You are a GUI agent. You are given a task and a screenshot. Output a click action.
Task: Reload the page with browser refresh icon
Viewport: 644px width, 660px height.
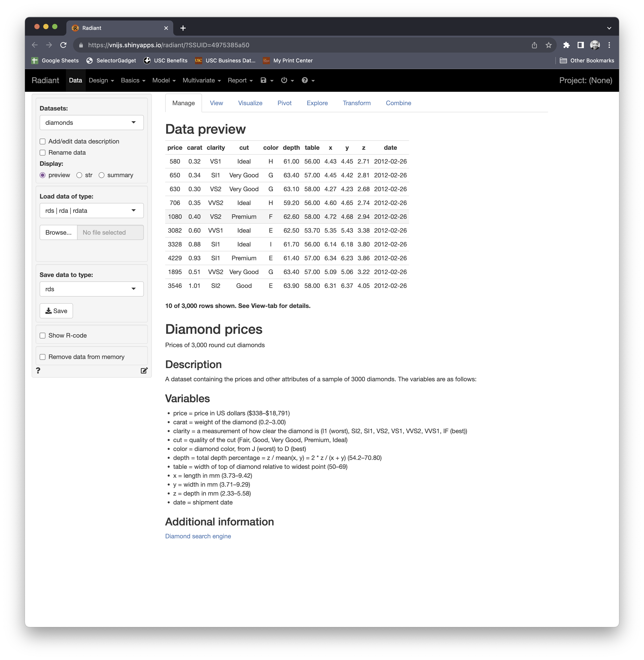pyautogui.click(x=63, y=45)
